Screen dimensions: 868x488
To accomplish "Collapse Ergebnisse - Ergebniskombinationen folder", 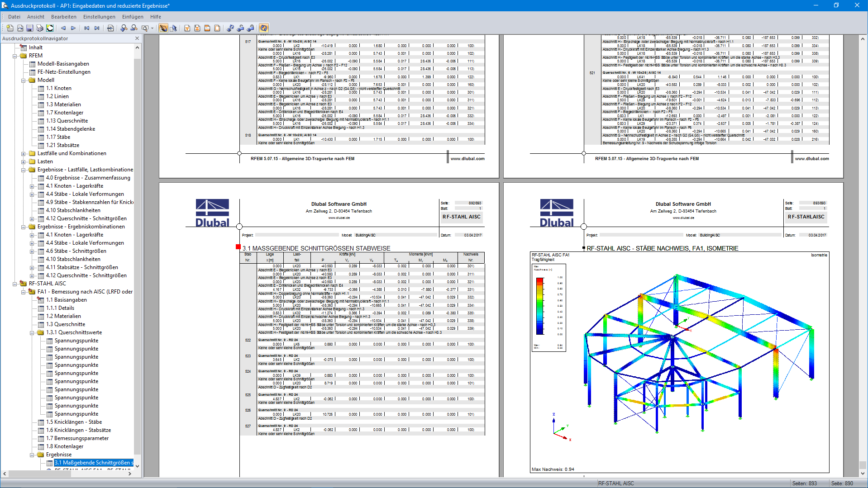I will [24, 227].
